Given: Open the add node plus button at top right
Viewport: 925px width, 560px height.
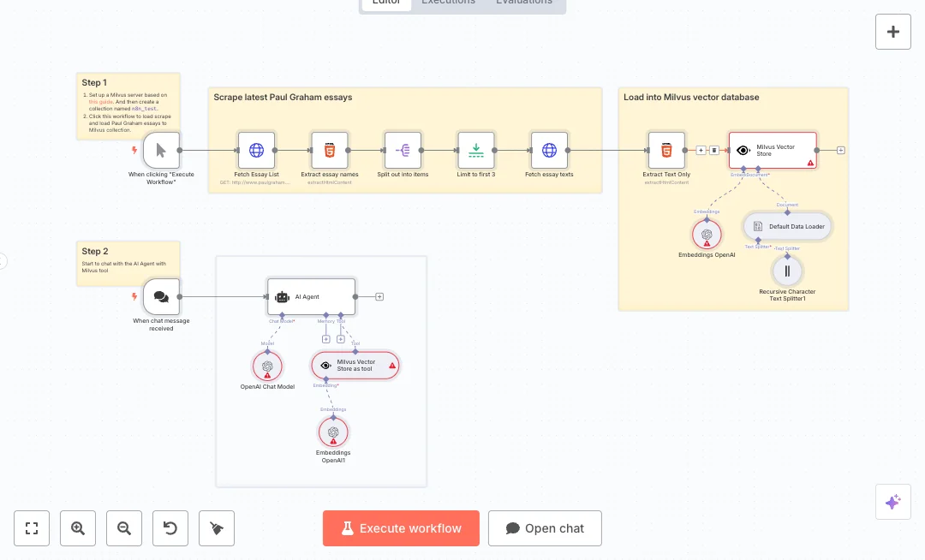Looking at the screenshot, I should click(x=892, y=32).
